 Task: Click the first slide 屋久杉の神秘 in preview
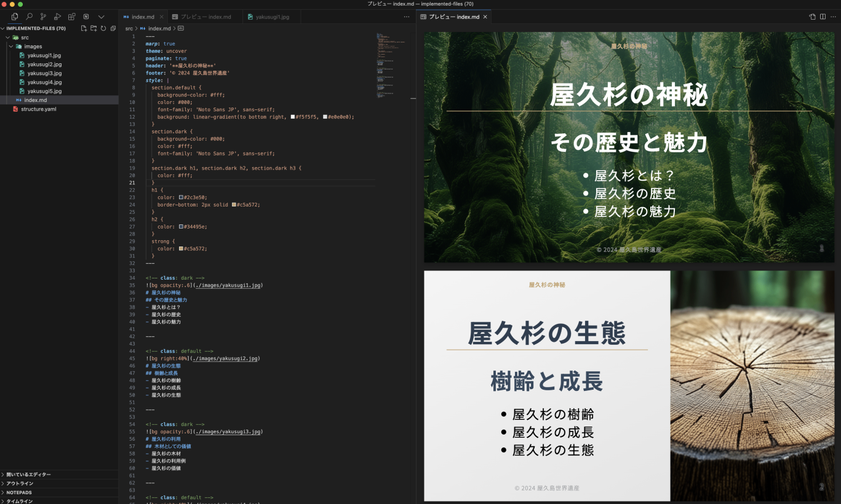pyautogui.click(x=629, y=148)
